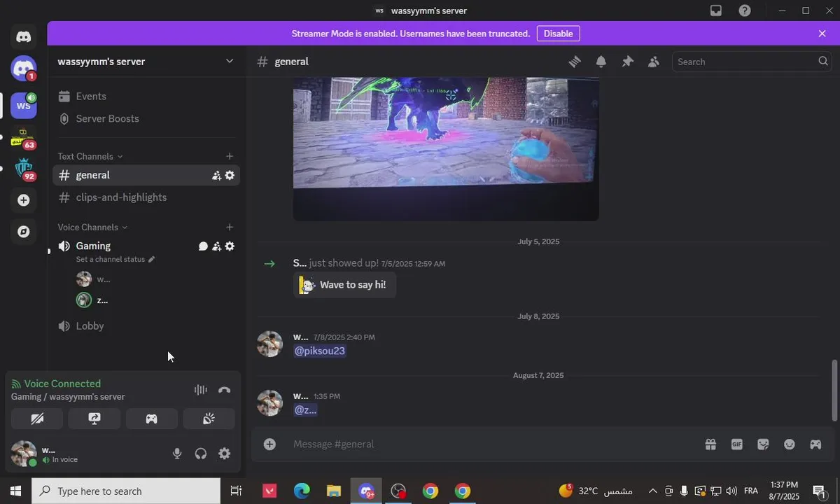840x504 pixels.
Task: Open User Settings gear
Action: click(225, 454)
